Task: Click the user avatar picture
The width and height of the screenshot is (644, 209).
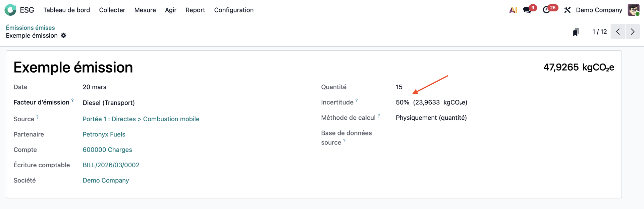Action: 633,10
